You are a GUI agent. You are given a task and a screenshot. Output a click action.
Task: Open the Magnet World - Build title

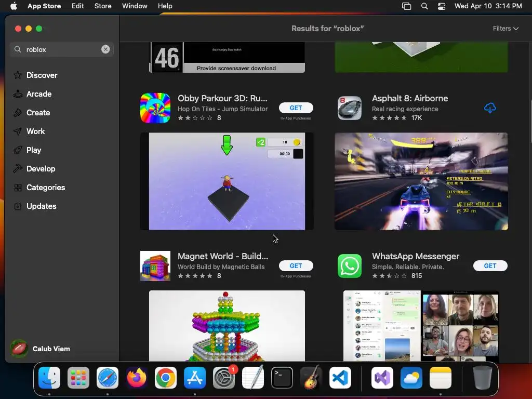click(222, 256)
